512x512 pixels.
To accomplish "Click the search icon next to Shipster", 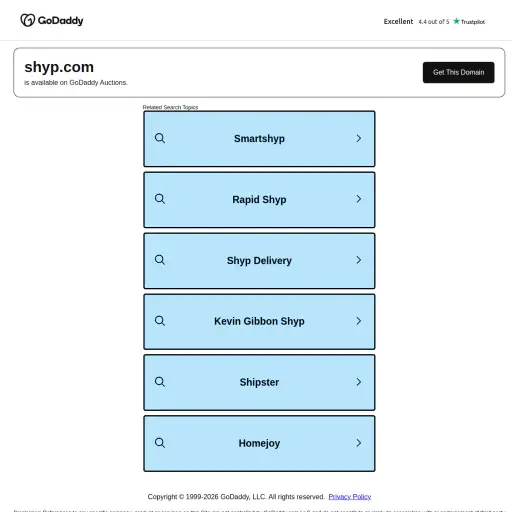I will (160, 382).
